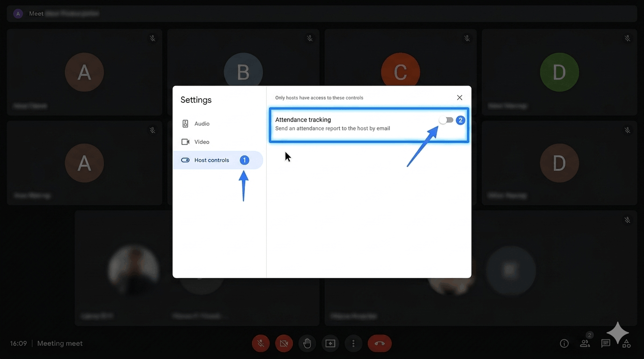Select participant B tile in top row

(x=243, y=57)
